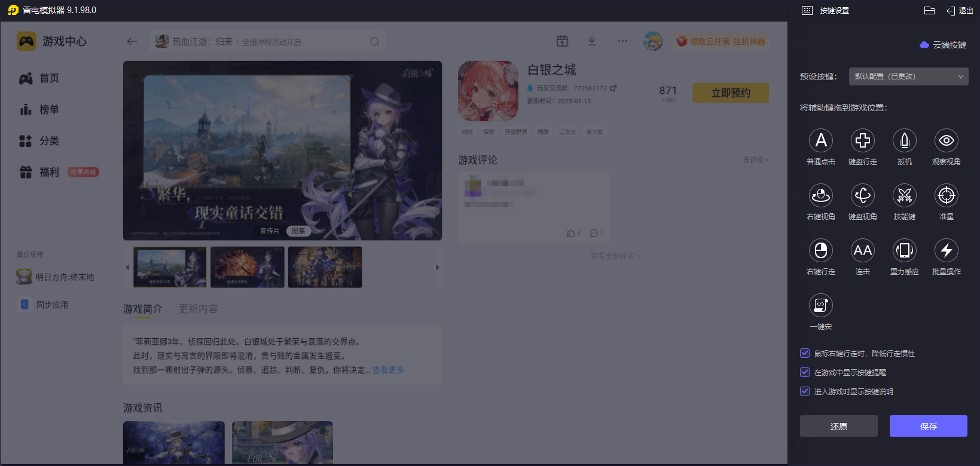This screenshot has width=980, height=466.
Task: Choose the 准星 crosshair icon
Action: pos(947,195)
